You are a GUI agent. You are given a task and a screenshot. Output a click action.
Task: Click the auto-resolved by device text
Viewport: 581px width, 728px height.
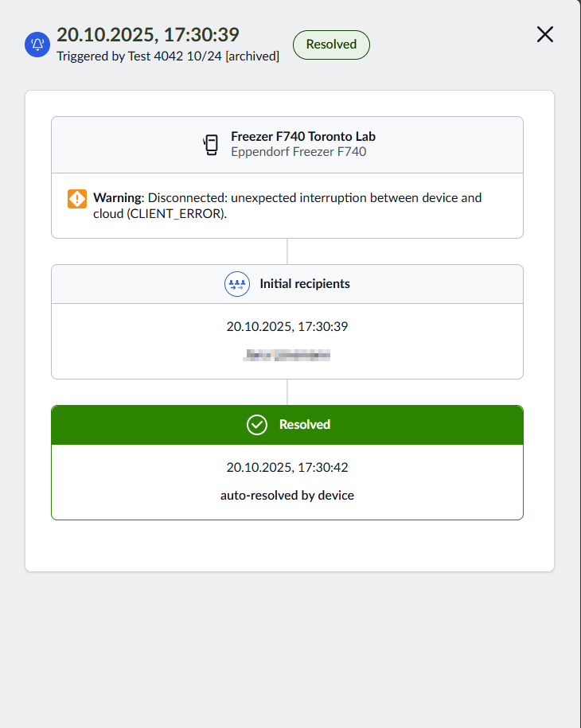pyautogui.click(x=287, y=495)
